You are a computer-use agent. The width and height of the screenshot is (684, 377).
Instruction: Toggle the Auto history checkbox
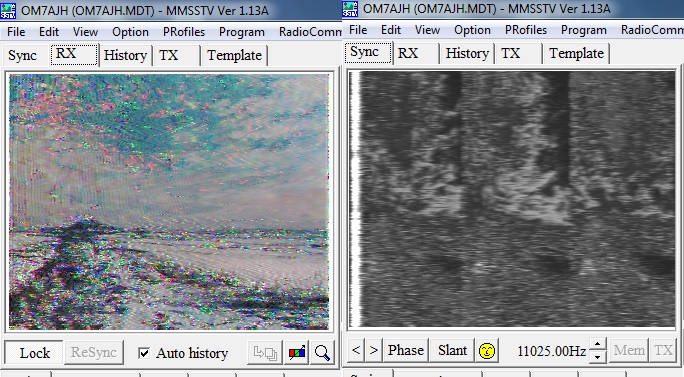(x=144, y=353)
